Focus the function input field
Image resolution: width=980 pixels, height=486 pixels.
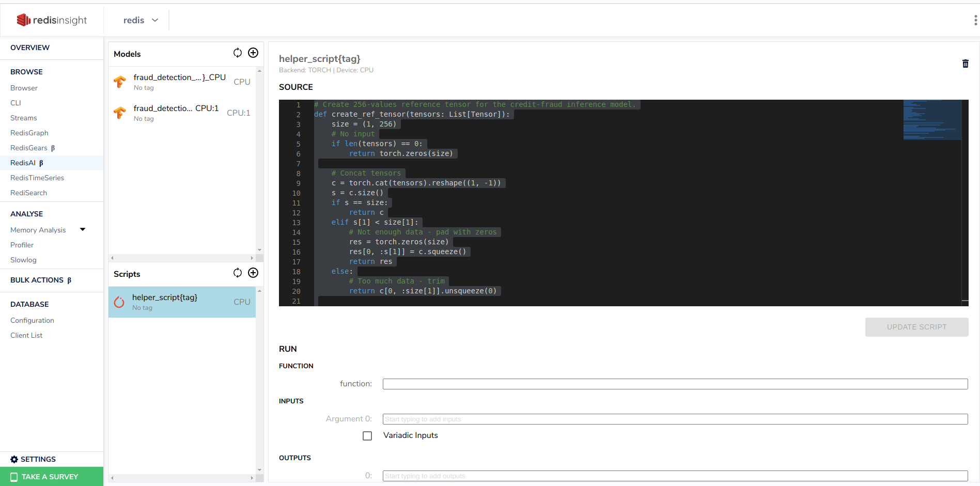pyautogui.click(x=675, y=384)
